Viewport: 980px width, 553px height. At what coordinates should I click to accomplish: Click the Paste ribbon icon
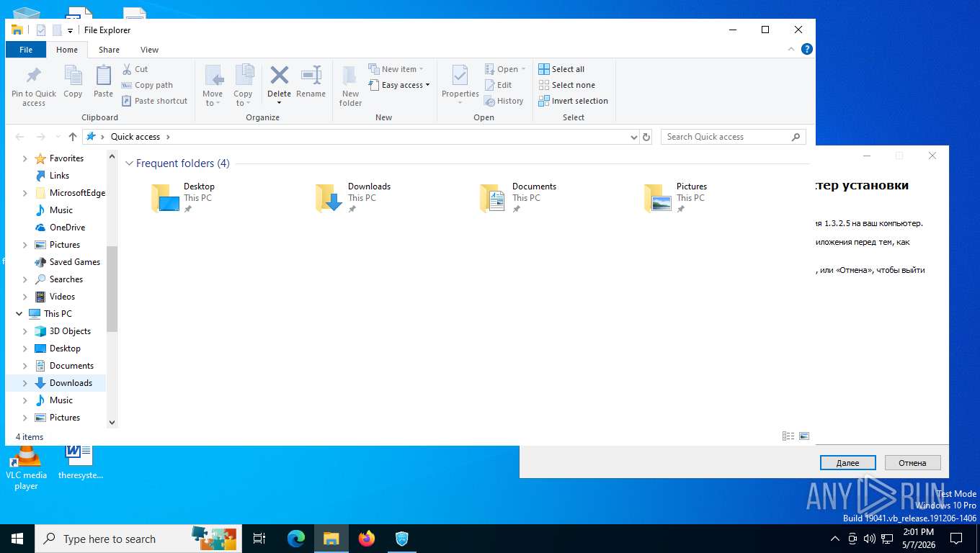click(103, 81)
